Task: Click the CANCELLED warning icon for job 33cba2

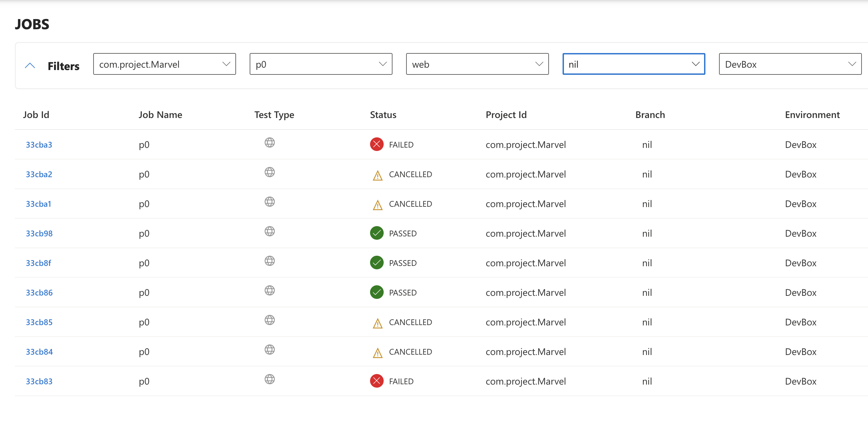Action: 378,175
